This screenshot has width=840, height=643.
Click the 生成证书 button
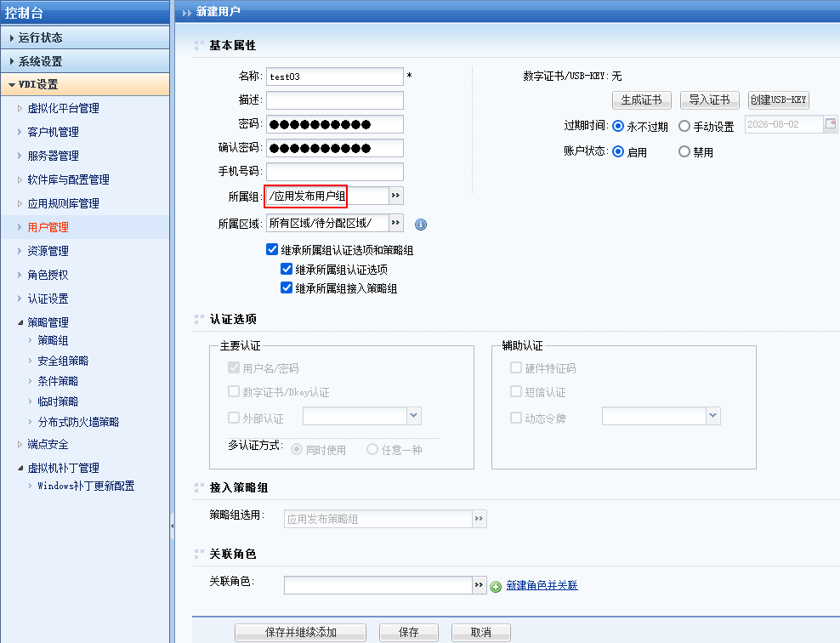(x=641, y=100)
